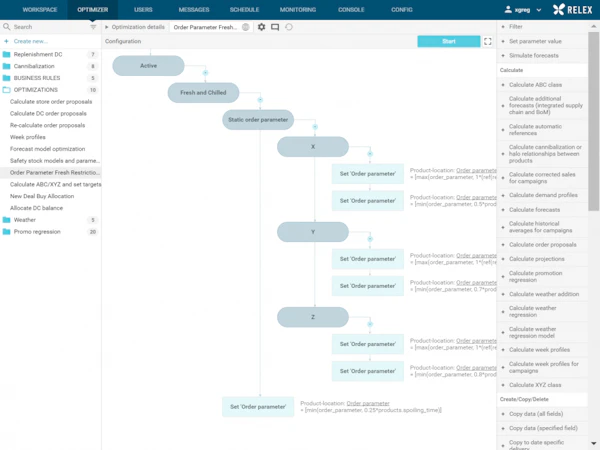Add the Filter step bullet
600x450 pixels.
[503, 27]
